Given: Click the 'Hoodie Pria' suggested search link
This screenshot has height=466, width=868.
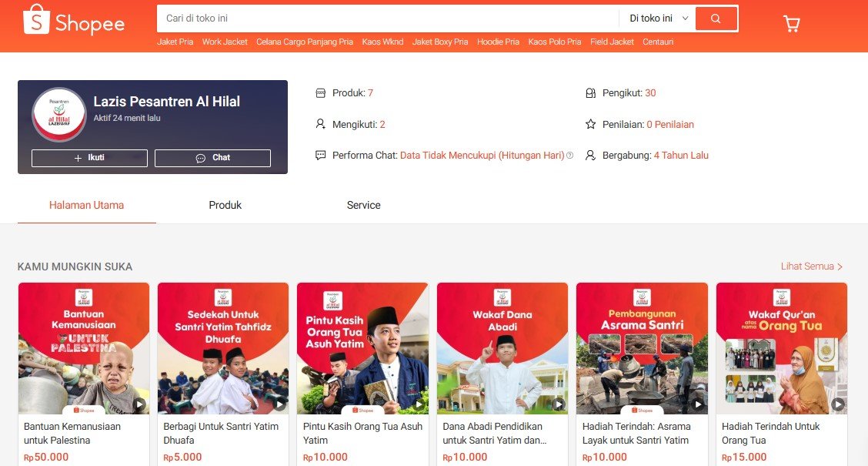Looking at the screenshot, I should pyautogui.click(x=498, y=42).
